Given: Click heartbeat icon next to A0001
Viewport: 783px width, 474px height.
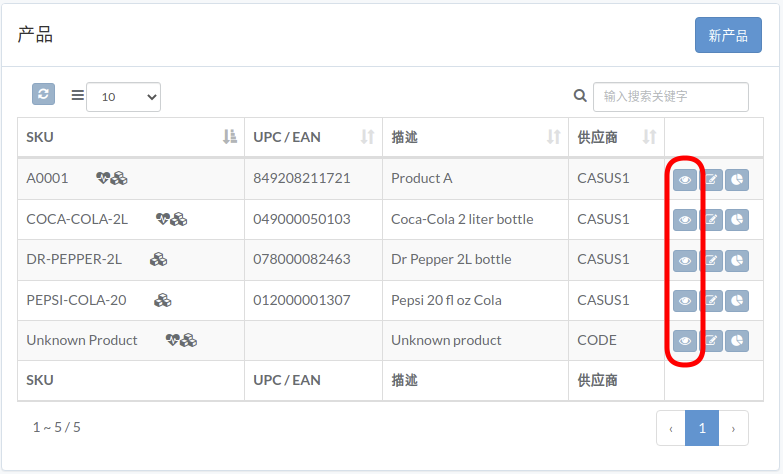Looking at the screenshot, I should pyautogui.click(x=103, y=178).
